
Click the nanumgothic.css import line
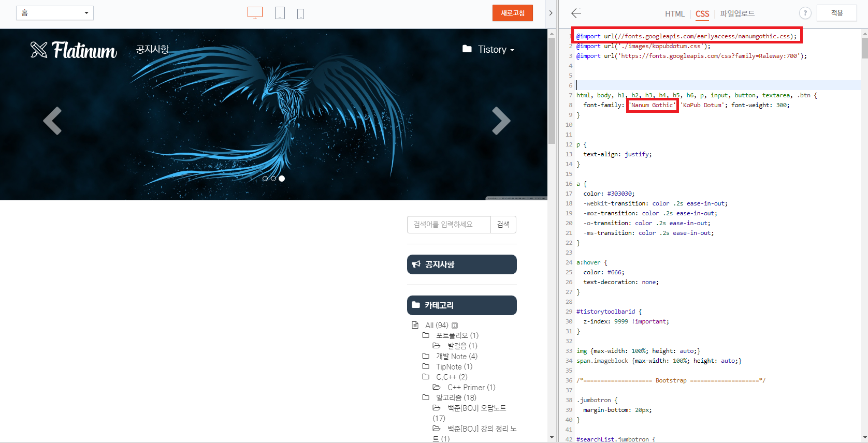coord(686,36)
